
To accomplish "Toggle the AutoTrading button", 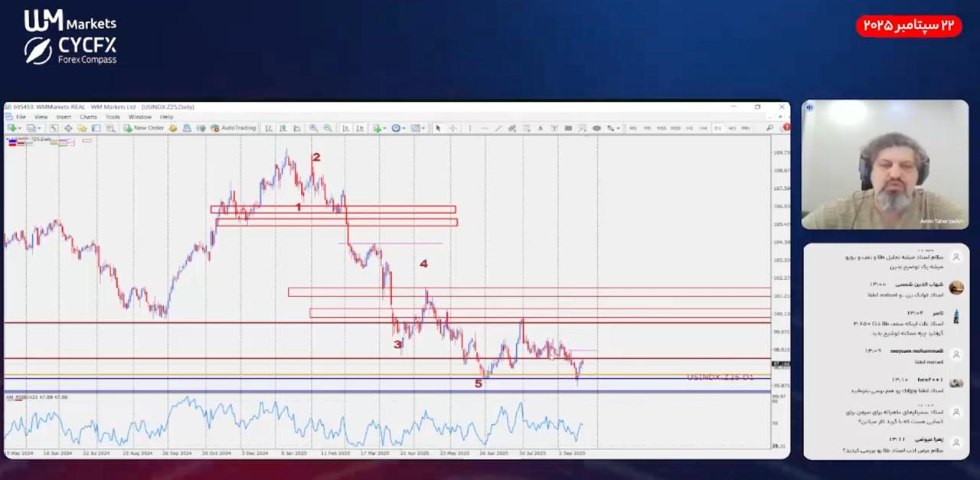I will point(233,129).
